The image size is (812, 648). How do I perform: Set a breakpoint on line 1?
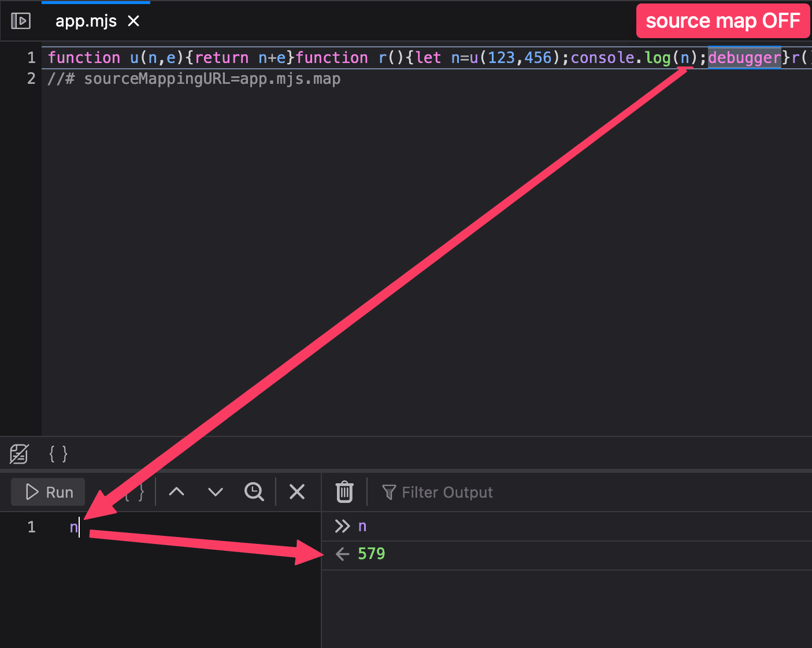pos(31,57)
